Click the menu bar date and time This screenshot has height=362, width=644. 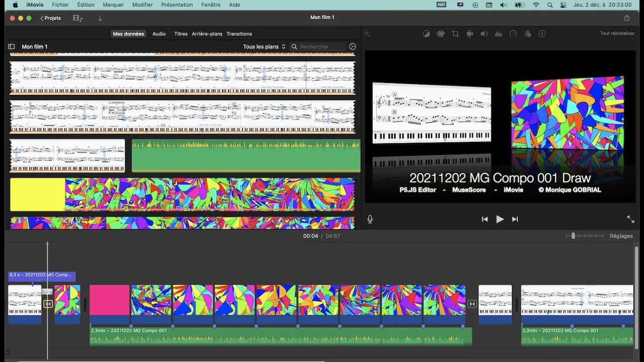603,5
